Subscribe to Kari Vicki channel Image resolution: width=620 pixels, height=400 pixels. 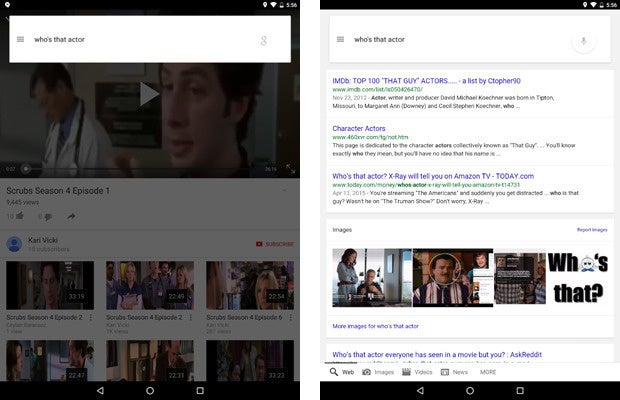pyautogui.click(x=275, y=244)
